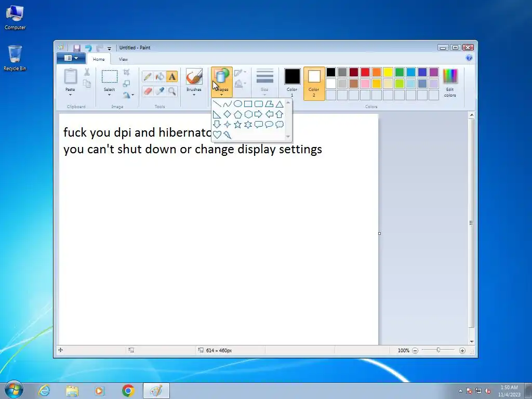Choose the Right arrow shape
This screenshot has width=532, height=399.
point(259,114)
